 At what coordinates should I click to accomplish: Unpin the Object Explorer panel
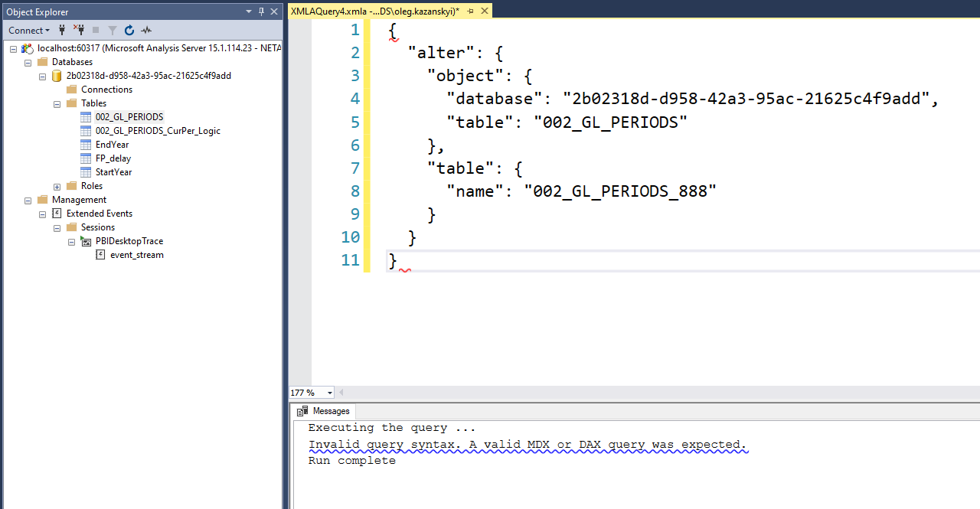click(261, 11)
